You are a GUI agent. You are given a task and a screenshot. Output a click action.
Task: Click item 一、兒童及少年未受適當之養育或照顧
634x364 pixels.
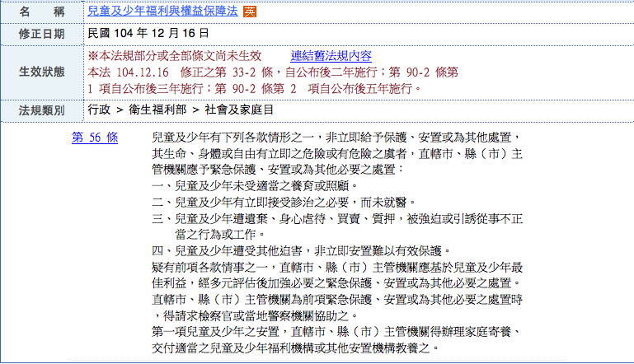(x=251, y=185)
